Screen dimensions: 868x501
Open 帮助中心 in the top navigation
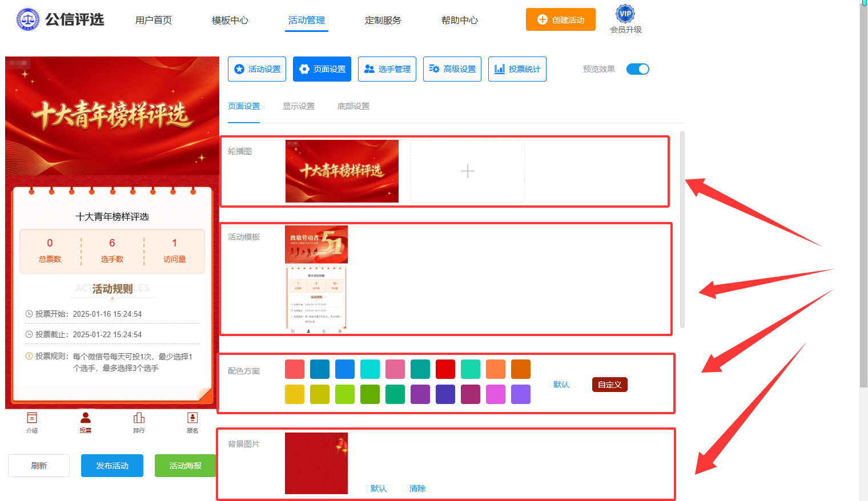460,20
